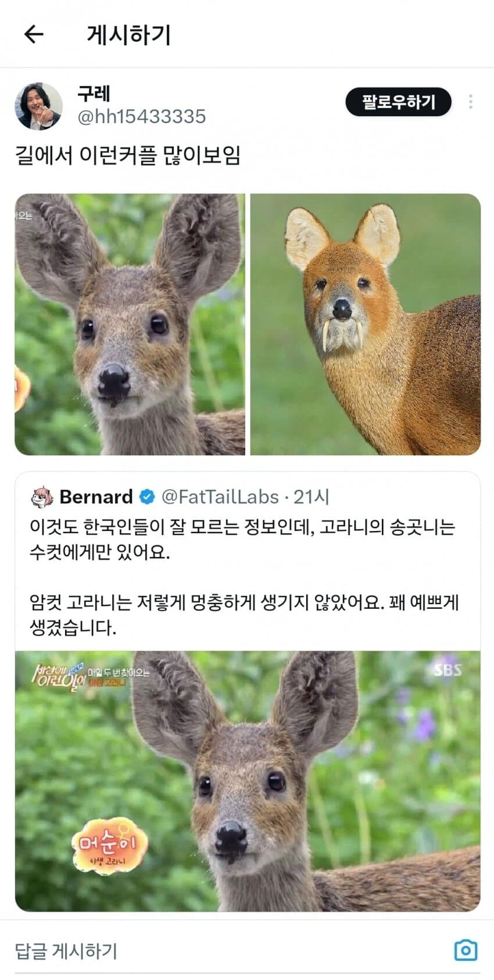
Task: Open the quoted post's large deer image
Action: 248,781
